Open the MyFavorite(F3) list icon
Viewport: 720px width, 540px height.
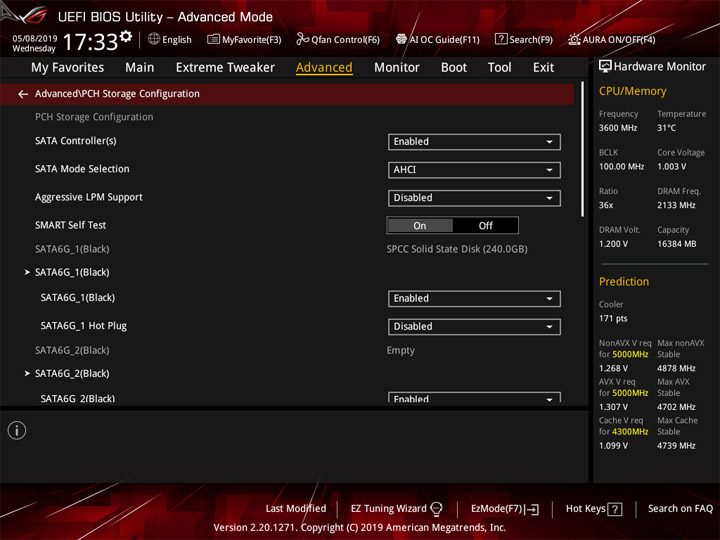213,39
